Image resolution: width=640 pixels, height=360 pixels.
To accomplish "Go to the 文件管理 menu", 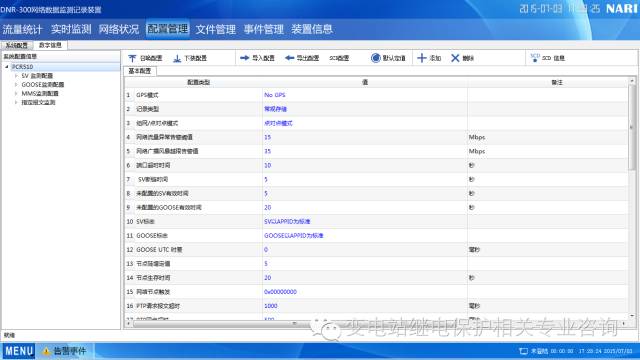I will 216,29.
